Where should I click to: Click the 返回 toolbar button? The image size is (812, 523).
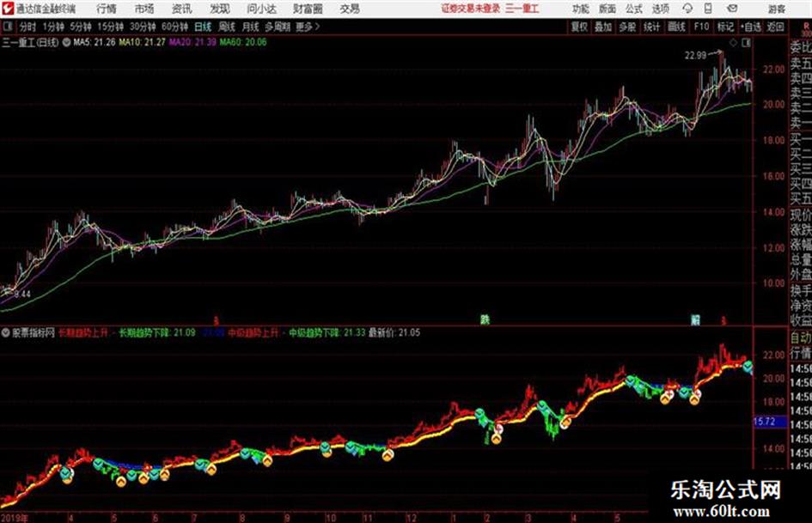[x=775, y=27]
